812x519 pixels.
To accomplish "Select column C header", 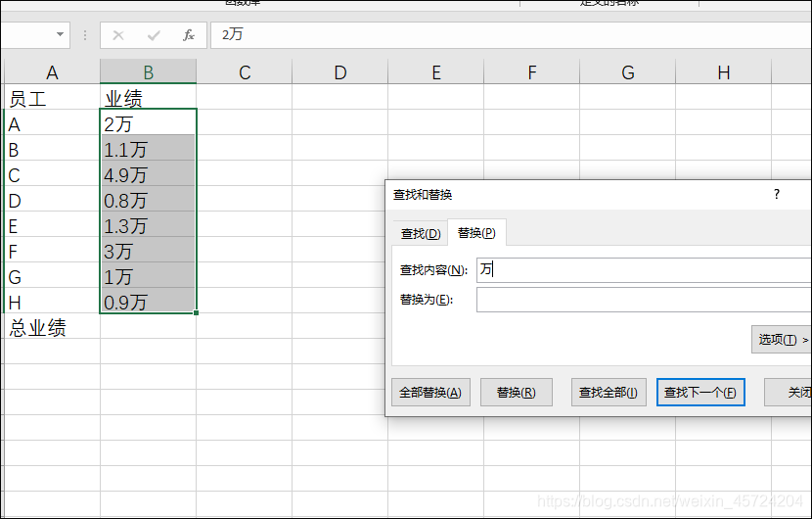I will [x=245, y=71].
